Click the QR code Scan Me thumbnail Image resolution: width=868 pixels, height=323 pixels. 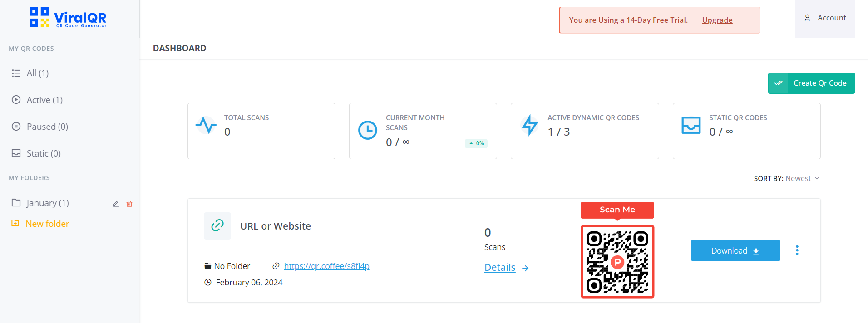click(617, 250)
